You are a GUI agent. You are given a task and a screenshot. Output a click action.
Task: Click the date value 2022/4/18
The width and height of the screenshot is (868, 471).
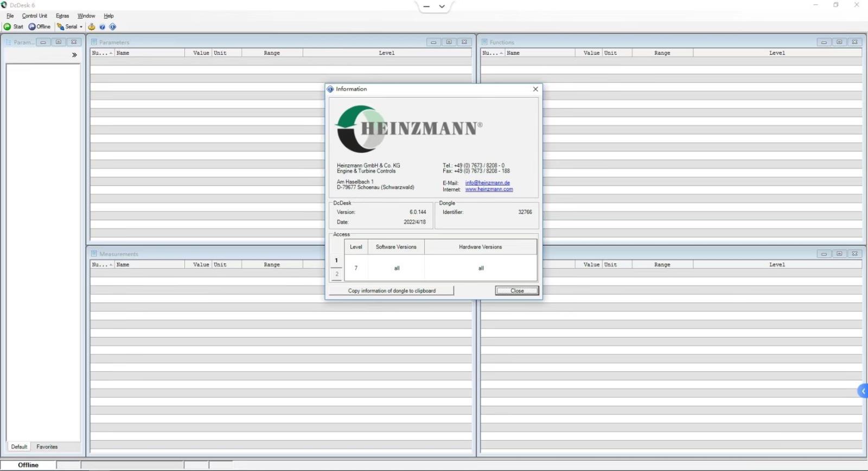414,222
